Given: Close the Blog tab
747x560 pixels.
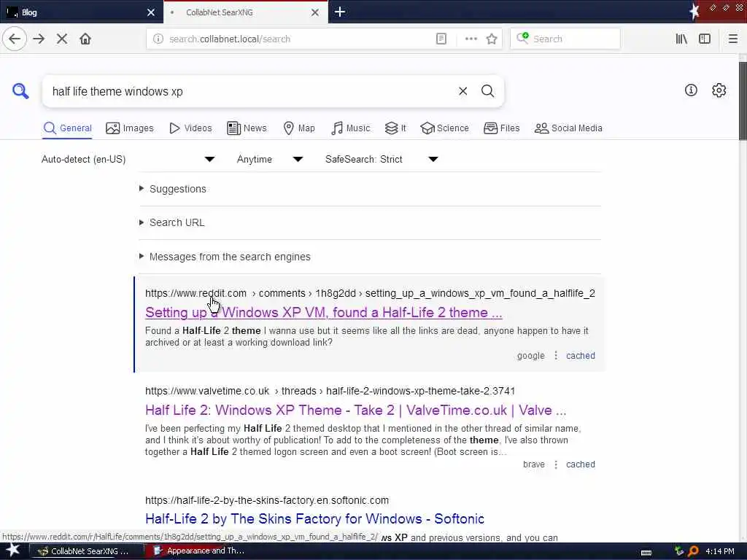Looking at the screenshot, I should pos(151,12).
